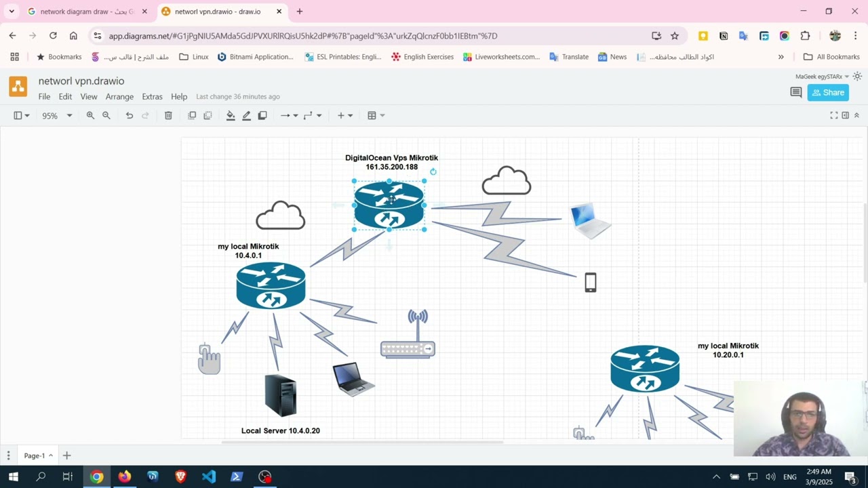Image resolution: width=868 pixels, height=488 pixels.
Task: Open the Connection arrow style dropdown
Action: click(x=290, y=116)
